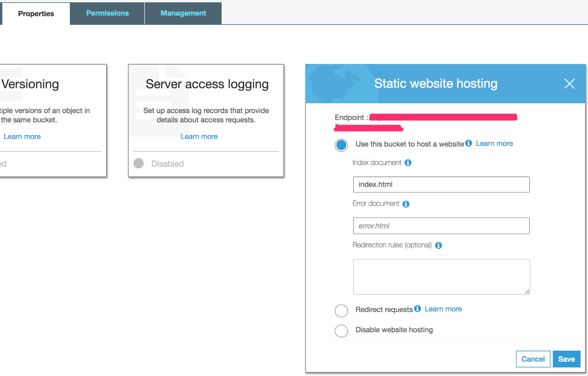Focus the Error document input field

441,226
